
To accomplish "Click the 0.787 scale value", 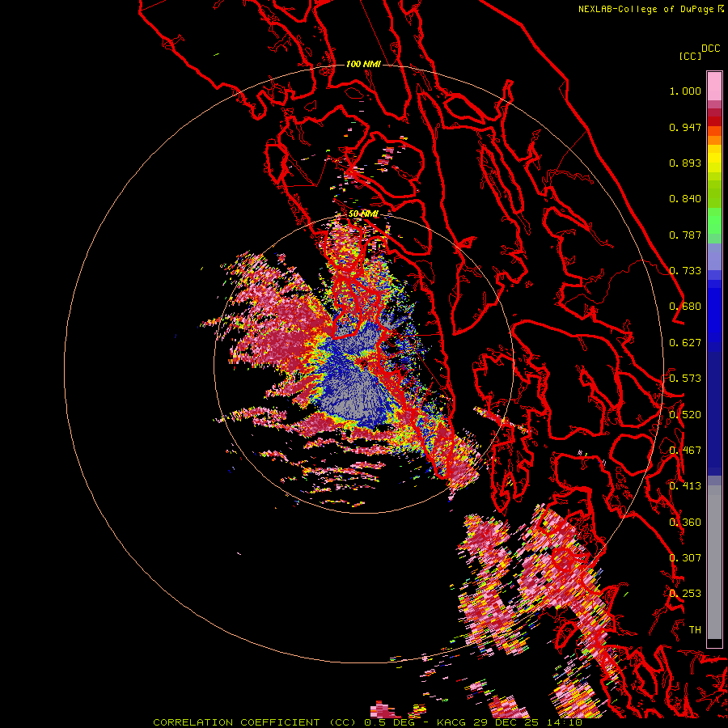I will (x=685, y=235).
